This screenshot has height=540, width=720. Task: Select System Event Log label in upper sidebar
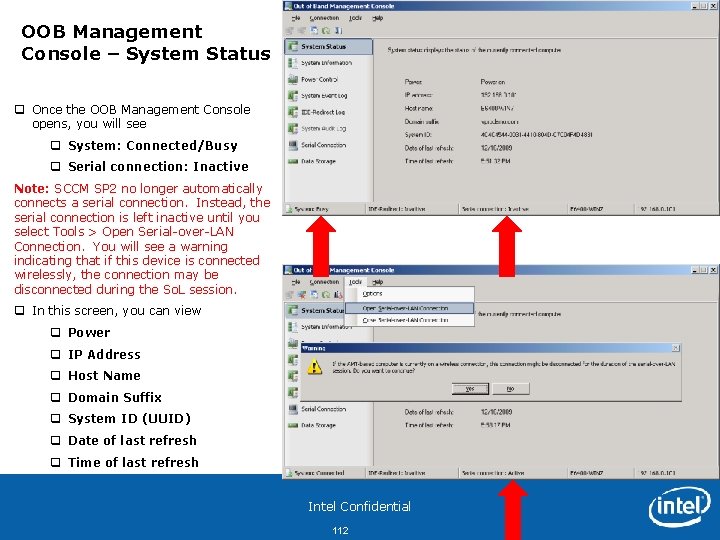(x=324, y=96)
